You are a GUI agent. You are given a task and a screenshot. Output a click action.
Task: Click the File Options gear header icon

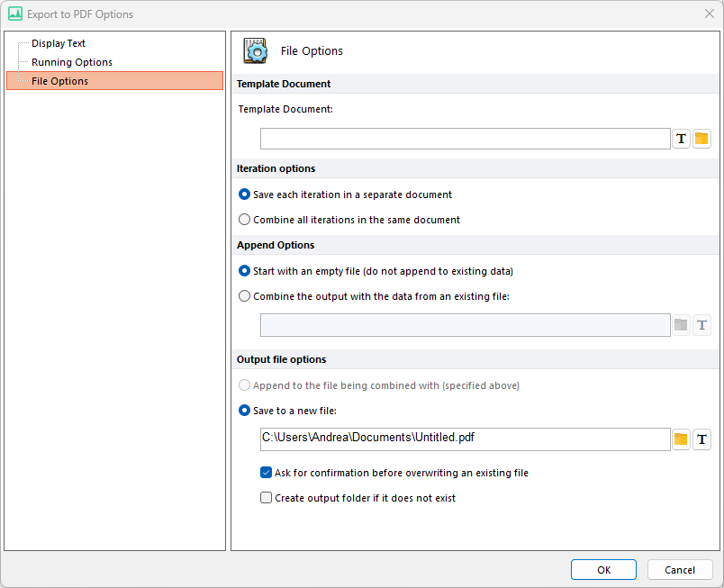(256, 50)
